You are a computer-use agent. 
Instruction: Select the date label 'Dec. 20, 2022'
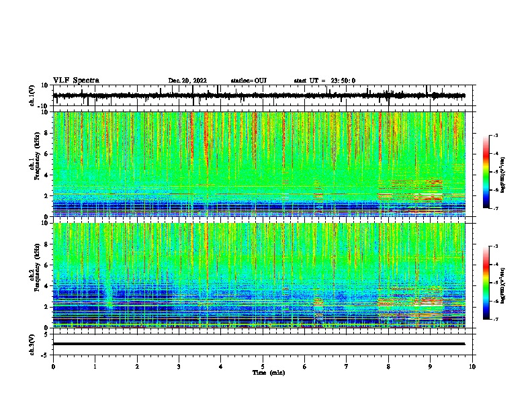(187, 81)
